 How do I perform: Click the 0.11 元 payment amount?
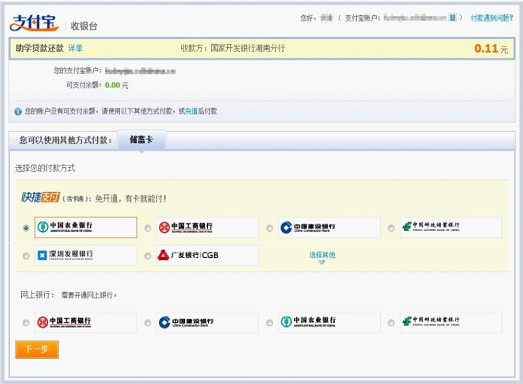(x=491, y=49)
